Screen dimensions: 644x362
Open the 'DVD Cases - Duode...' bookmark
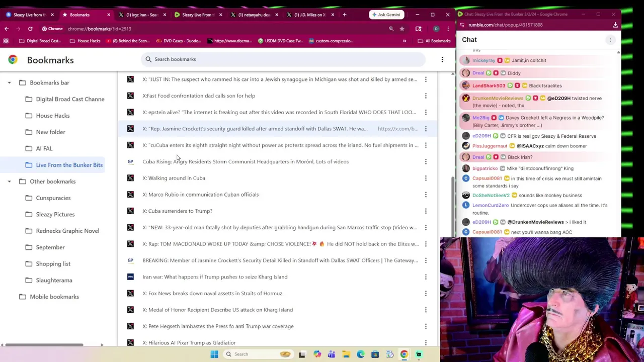tap(179, 41)
